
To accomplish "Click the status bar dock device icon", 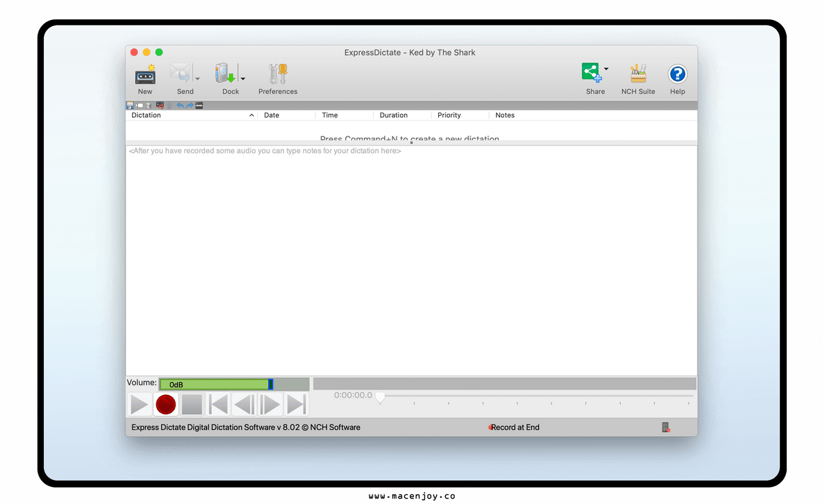I will pyautogui.click(x=665, y=427).
